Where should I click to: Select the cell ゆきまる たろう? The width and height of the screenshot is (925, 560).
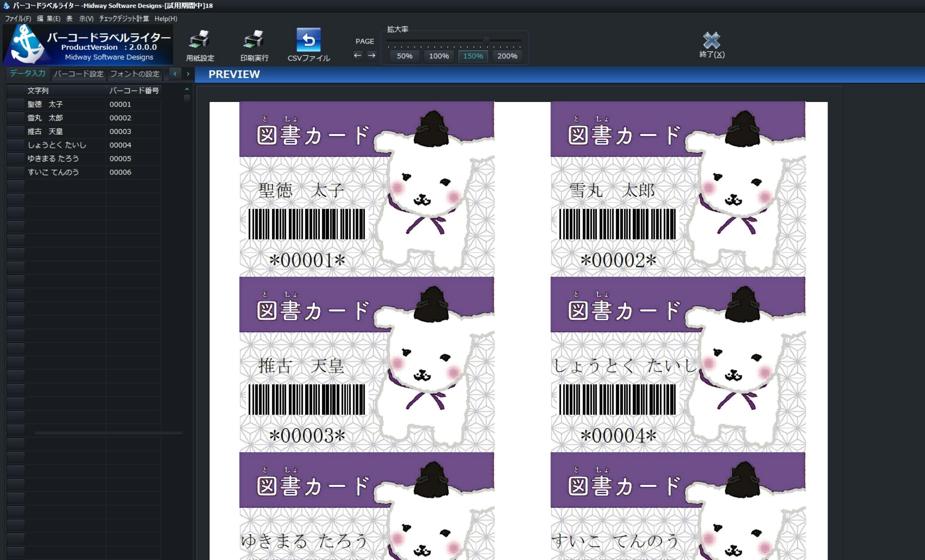point(65,158)
